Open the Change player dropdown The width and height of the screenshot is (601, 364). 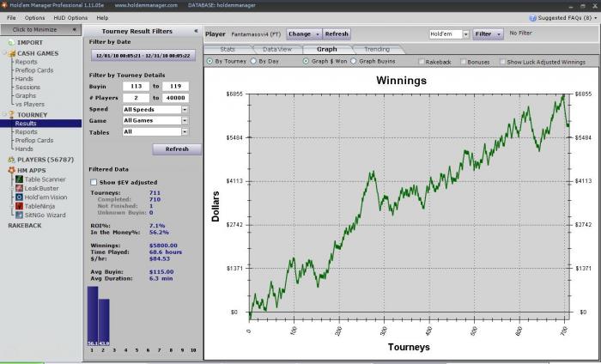tap(304, 34)
